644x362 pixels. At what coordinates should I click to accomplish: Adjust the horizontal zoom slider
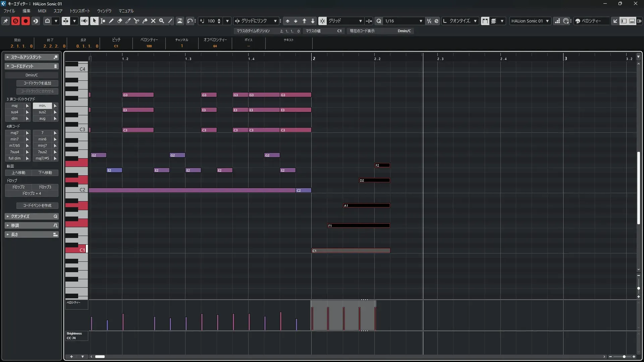click(624, 357)
